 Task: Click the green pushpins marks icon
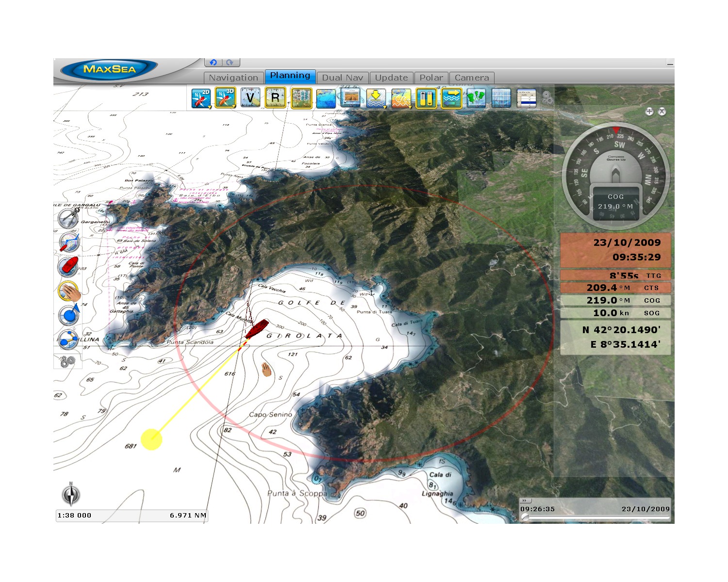[476, 98]
